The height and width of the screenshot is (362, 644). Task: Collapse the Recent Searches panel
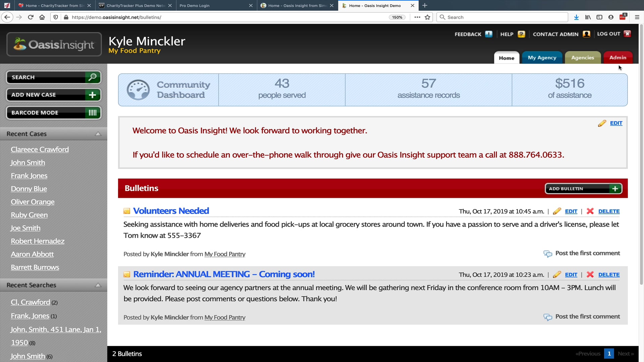98,285
